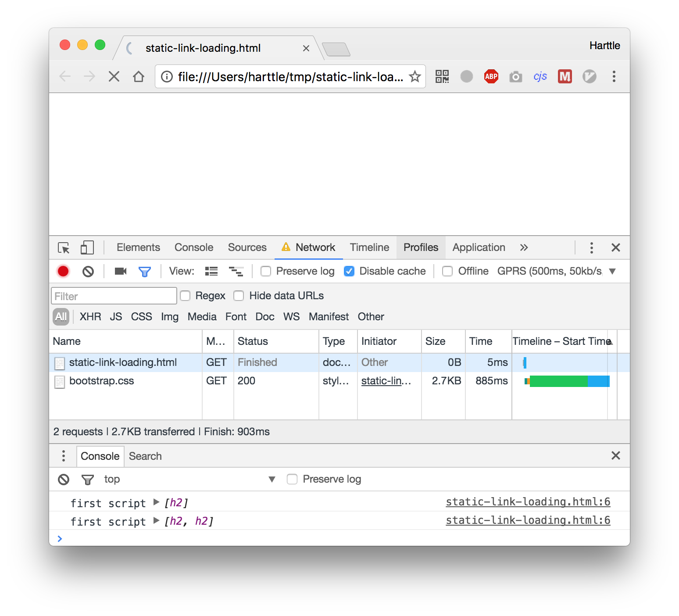
Task: Follow the static-link-loading.html:6 console link
Action: pos(528,502)
